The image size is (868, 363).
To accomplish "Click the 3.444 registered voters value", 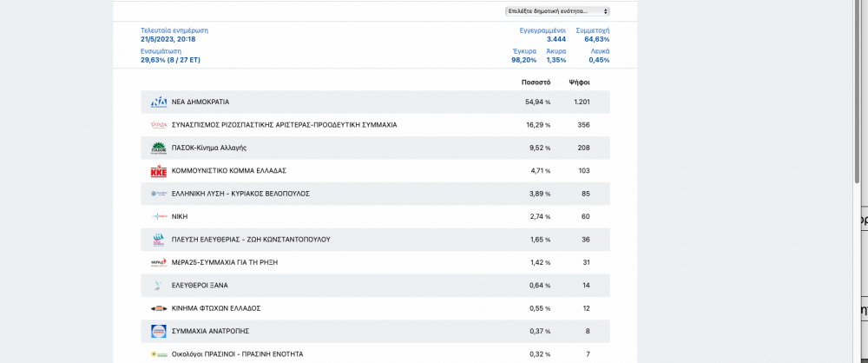I will tap(556, 39).
